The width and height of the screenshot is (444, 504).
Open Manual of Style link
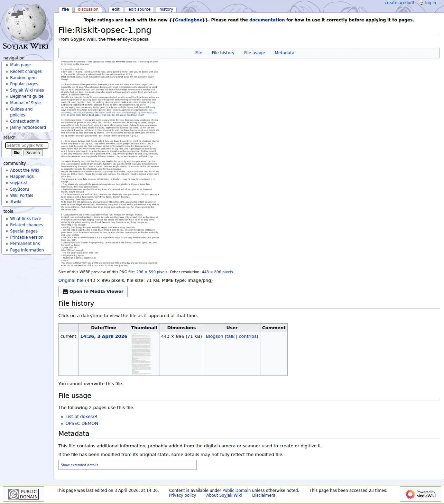25,103
